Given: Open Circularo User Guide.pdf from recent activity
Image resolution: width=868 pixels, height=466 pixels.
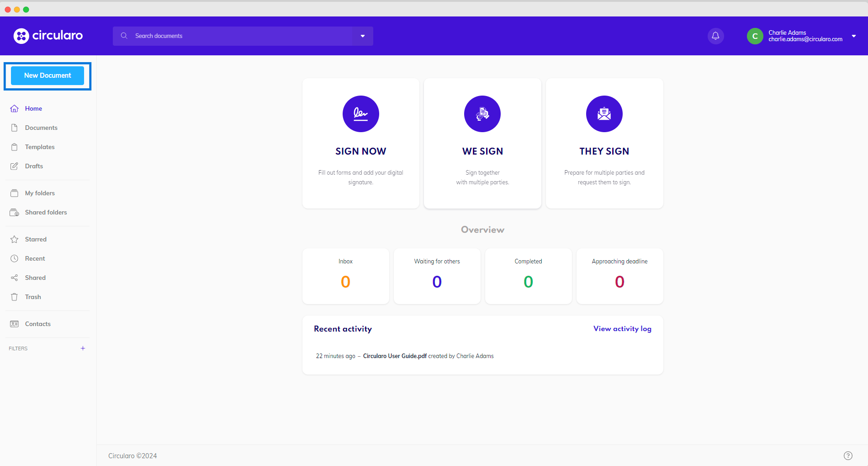Looking at the screenshot, I should click(395, 356).
